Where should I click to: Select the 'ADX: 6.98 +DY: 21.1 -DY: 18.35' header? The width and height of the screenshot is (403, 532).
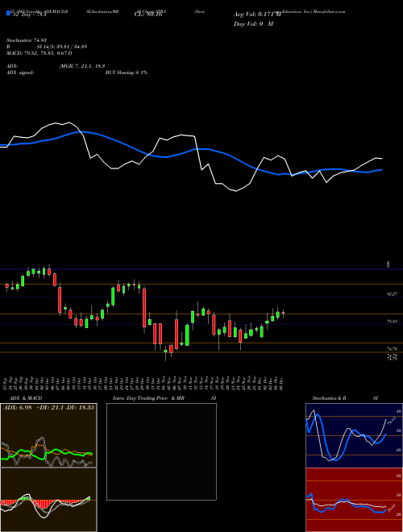pos(48,408)
